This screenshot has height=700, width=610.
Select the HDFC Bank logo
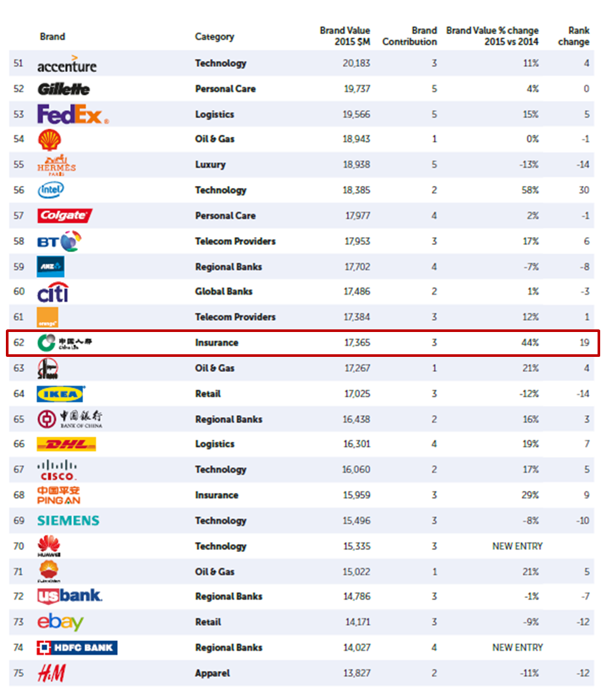coord(77,648)
